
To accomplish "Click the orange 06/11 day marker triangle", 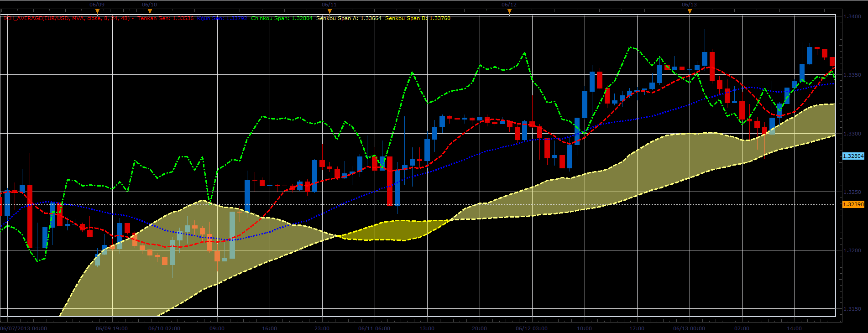I will point(329,11).
